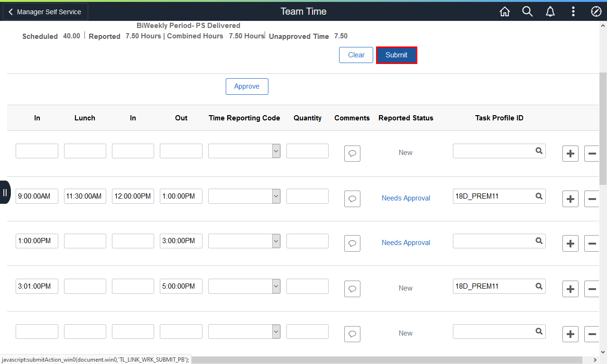Open comments bubble for 1:00:00PM row
Screen dimensions: 607x364
(x=352, y=243)
